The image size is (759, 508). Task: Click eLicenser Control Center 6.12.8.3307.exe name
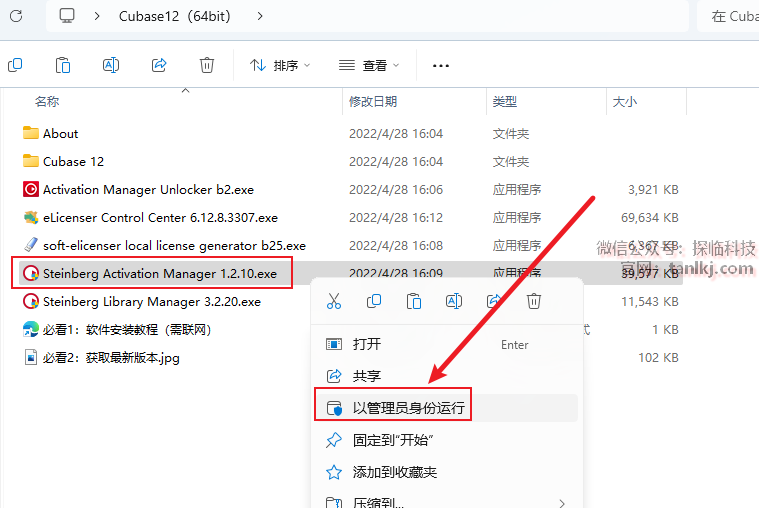point(160,217)
